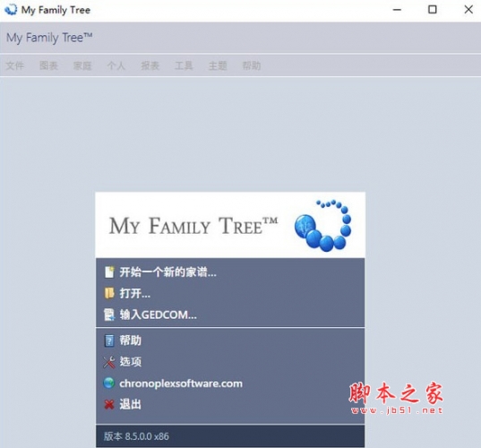Click the My Family Tree splash banner title
481x448 pixels.
pyautogui.click(x=193, y=226)
